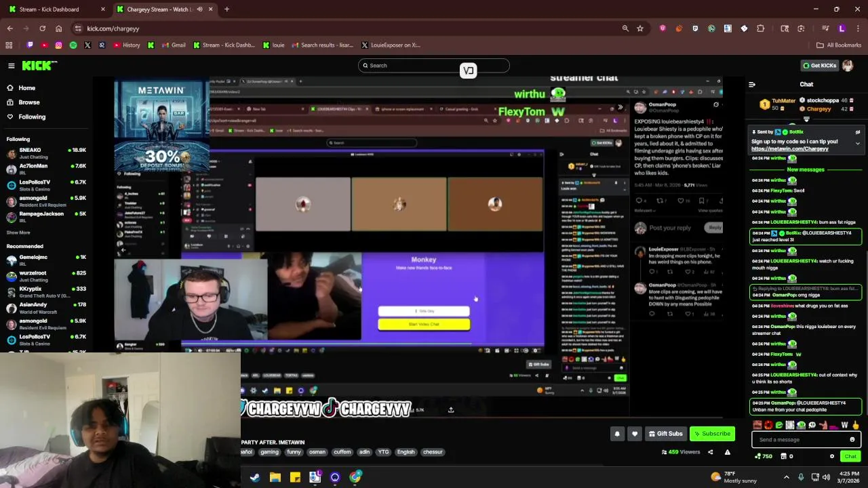Insert the middle finger emote

pyautogui.click(x=856, y=425)
